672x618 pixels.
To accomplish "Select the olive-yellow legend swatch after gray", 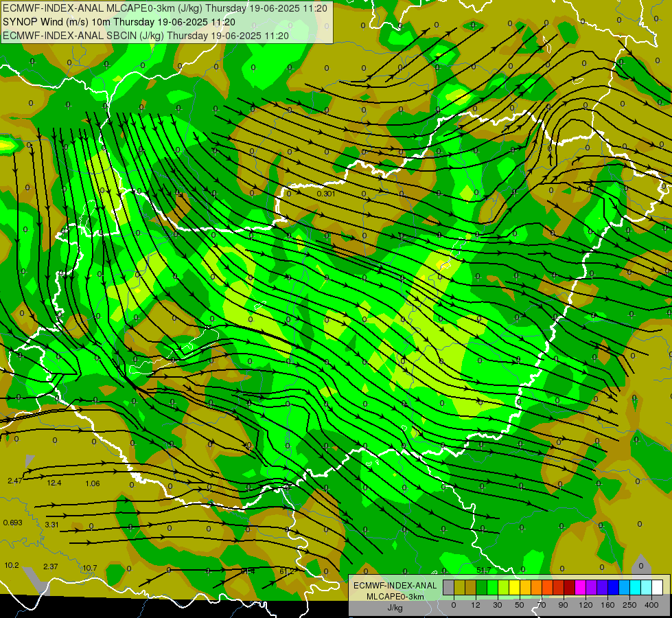I will click(x=459, y=588).
